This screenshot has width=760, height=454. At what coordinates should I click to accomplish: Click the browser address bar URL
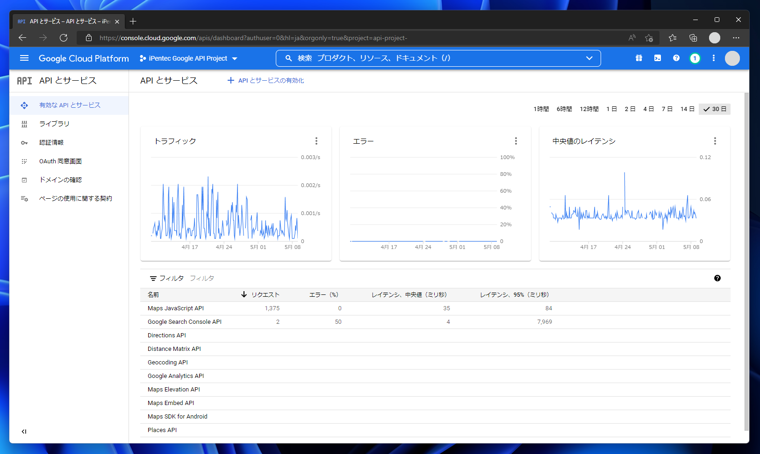tap(253, 38)
